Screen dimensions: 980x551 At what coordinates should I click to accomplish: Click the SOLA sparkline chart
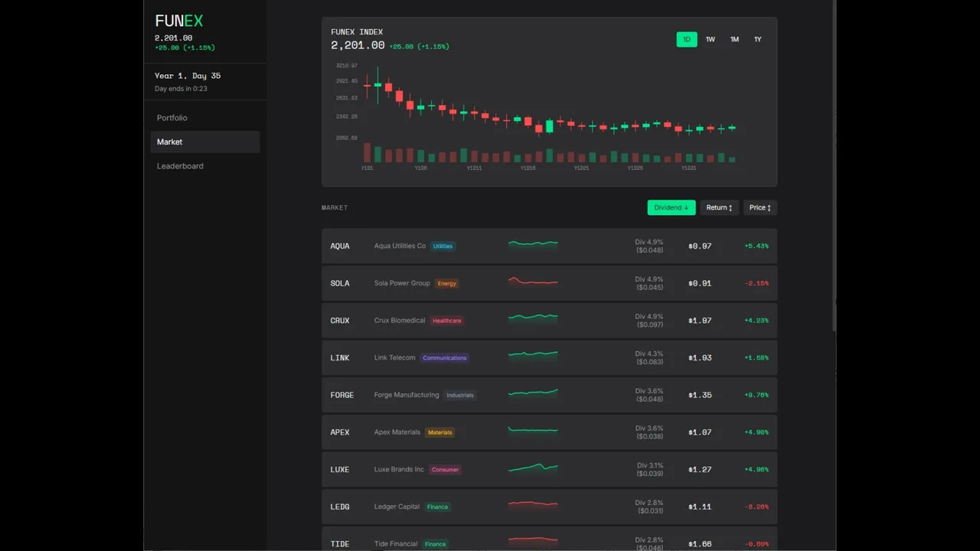[533, 281]
